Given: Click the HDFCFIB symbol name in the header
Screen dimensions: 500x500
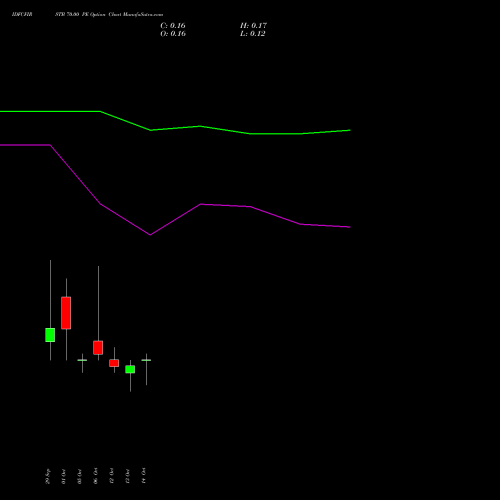Looking at the screenshot, I should tap(22, 15).
